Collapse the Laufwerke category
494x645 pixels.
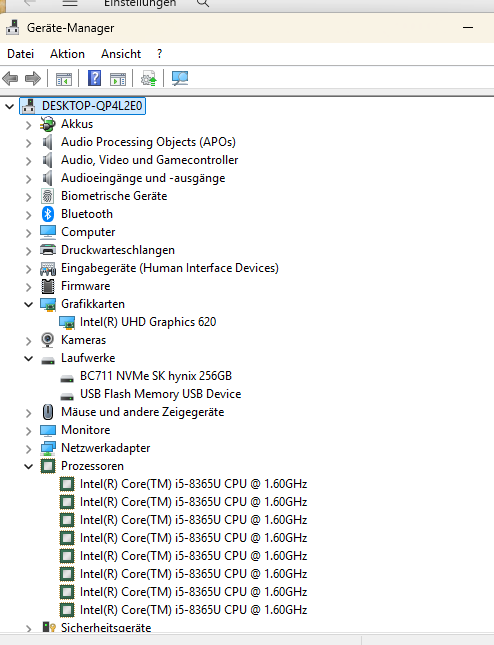pos(28,358)
